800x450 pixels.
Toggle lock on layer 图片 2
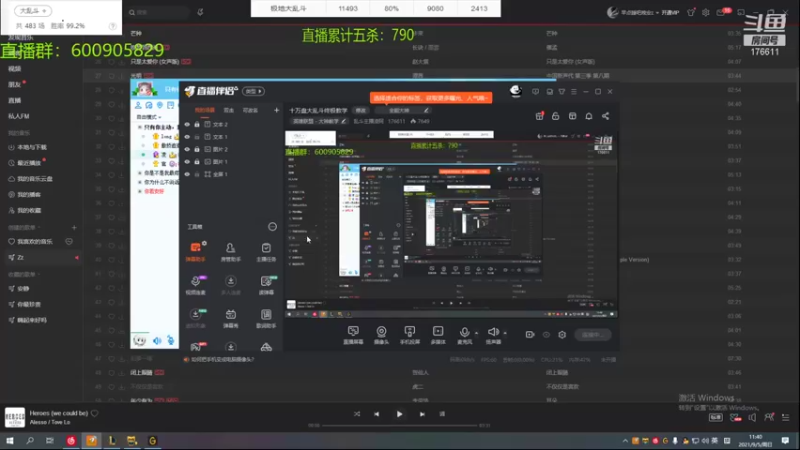point(197,149)
